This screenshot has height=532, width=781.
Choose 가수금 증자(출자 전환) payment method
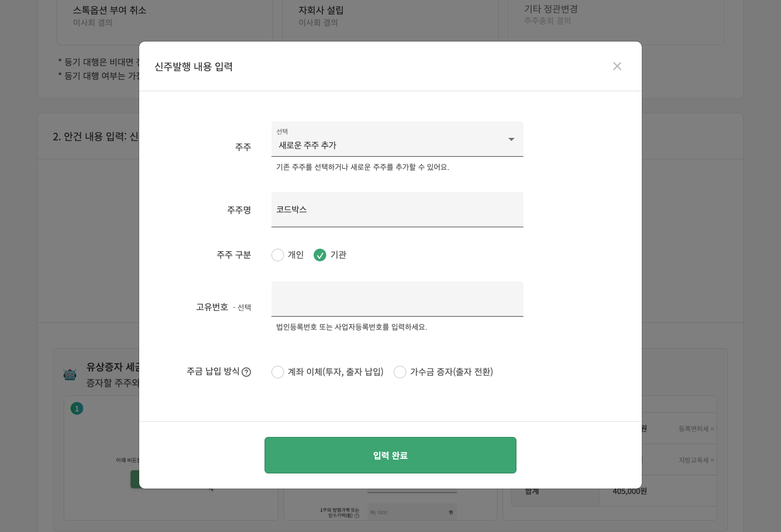click(400, 372)
